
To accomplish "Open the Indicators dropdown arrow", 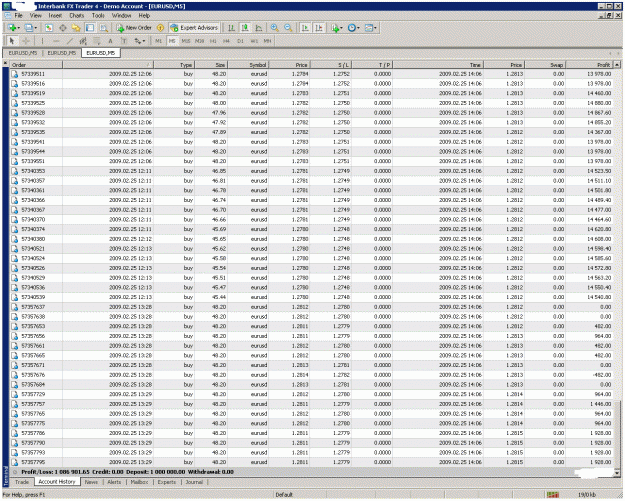I will point(342,28).
